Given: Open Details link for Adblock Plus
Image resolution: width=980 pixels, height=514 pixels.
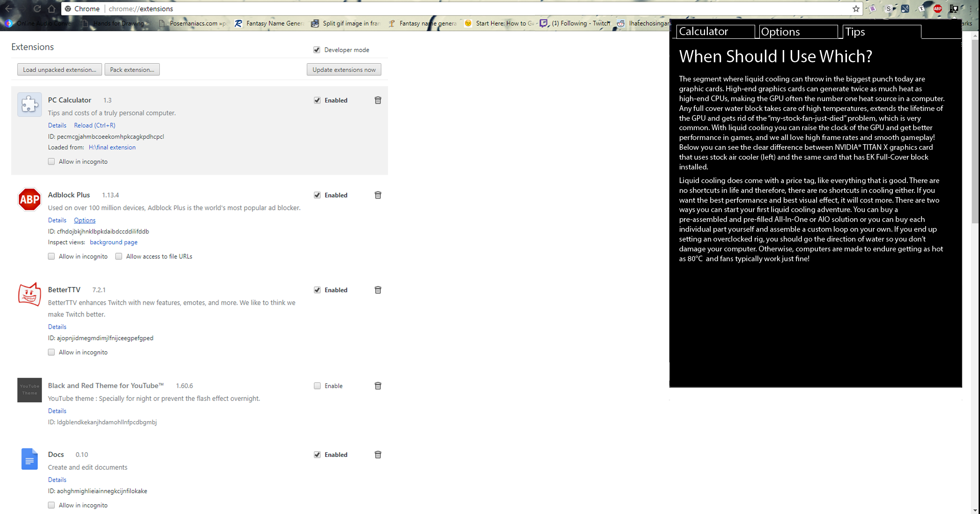Looking at the screenshot, I should [x=57, y=220].
